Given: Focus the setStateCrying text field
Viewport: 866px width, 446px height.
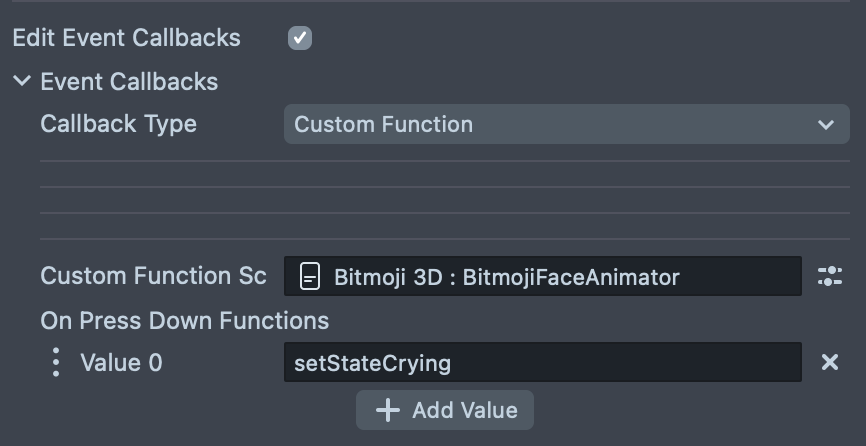Looking at the screenshot, I should click(542, 362).
